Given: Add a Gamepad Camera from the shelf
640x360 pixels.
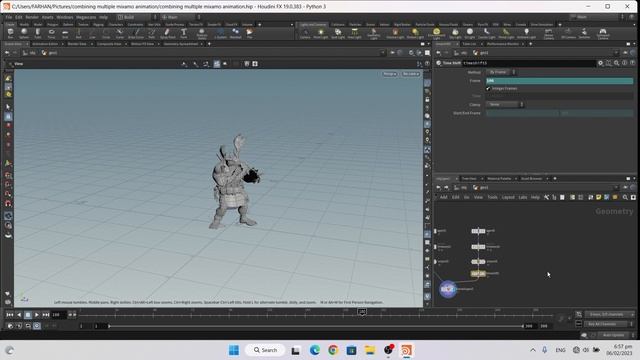Looking at the screenshot, I should (x=603, y=33).
